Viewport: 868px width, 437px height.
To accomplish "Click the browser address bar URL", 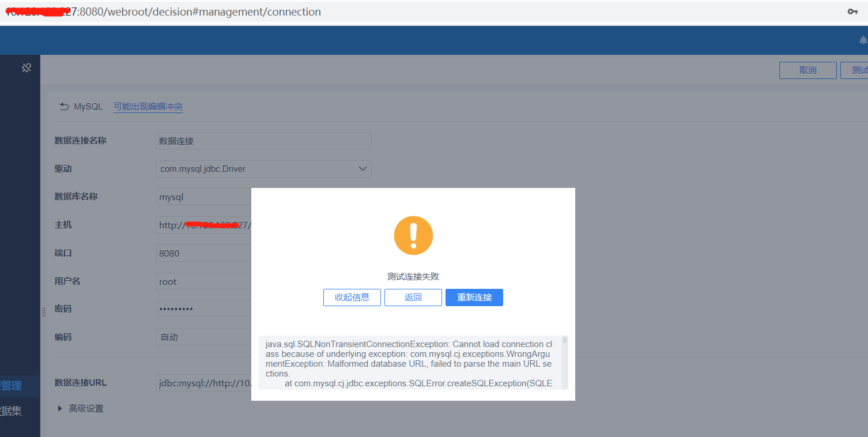I will tap(163, 12).
